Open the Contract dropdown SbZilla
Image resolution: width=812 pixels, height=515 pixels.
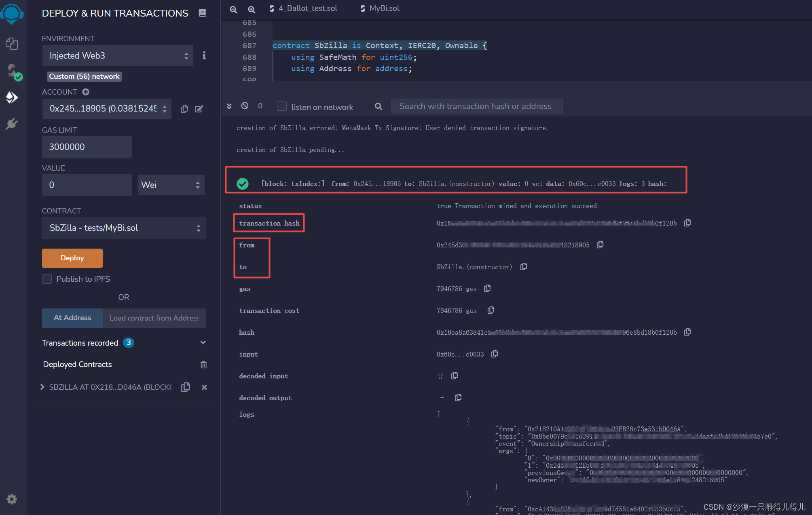click(124, 228)
